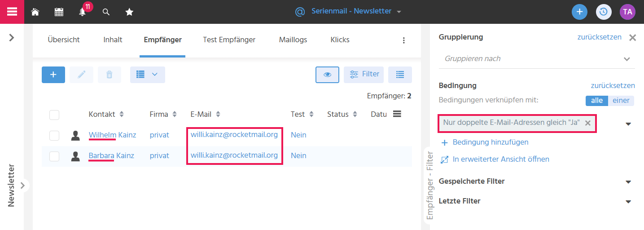Open favorites star icon
644x230 pixels.
[129, 12]
